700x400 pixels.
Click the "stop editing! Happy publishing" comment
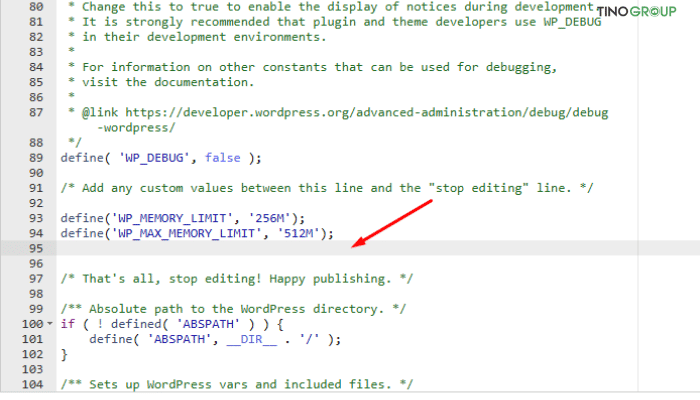pyautogui.click(x=237, y=279)
